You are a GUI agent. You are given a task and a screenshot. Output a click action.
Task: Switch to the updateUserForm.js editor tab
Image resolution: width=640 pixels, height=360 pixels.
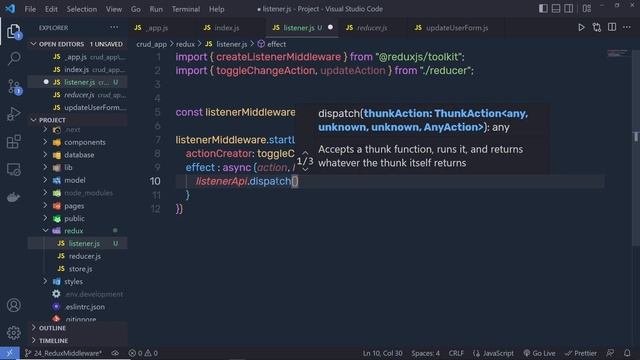457,28
